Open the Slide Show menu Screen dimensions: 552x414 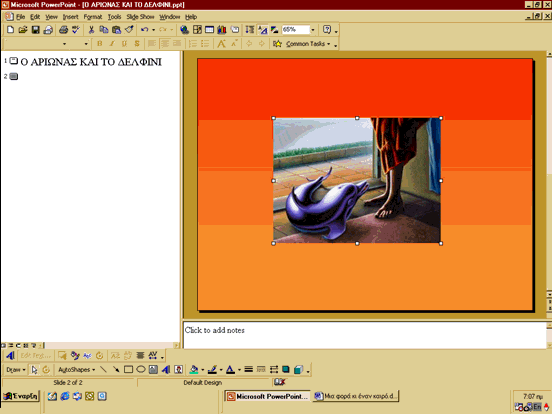[140, 17]
